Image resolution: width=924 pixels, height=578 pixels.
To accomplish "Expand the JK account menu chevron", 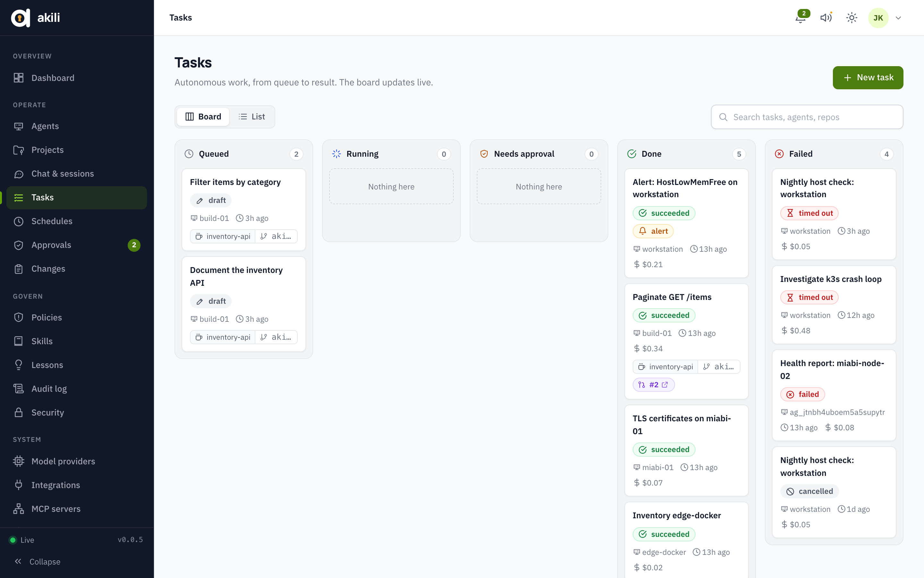I will [x=898, y=18].
